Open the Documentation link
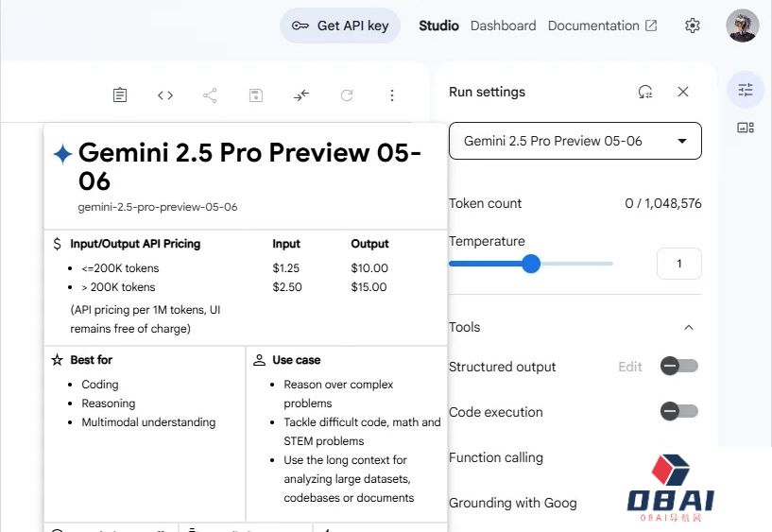 pyautogui.click(x=602, y=26)
